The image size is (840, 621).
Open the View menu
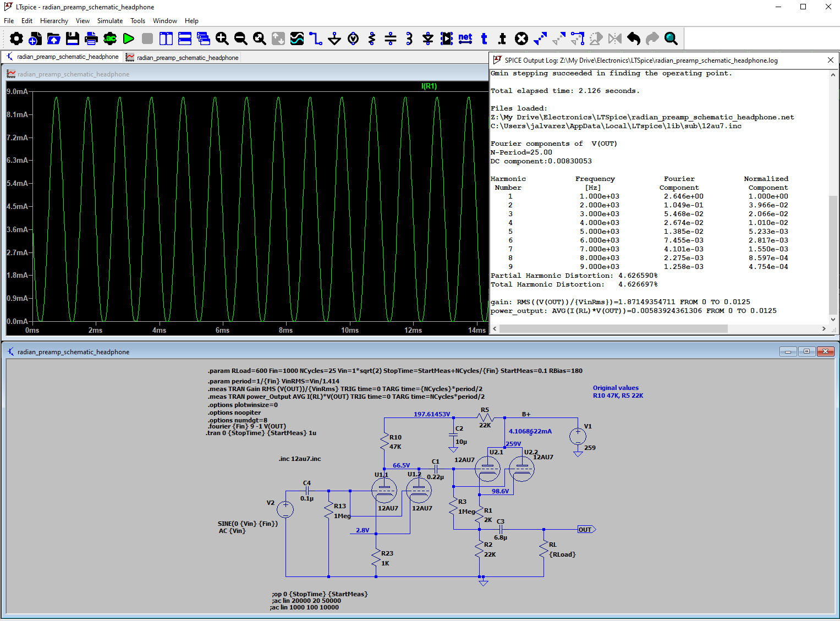(83, 21)
